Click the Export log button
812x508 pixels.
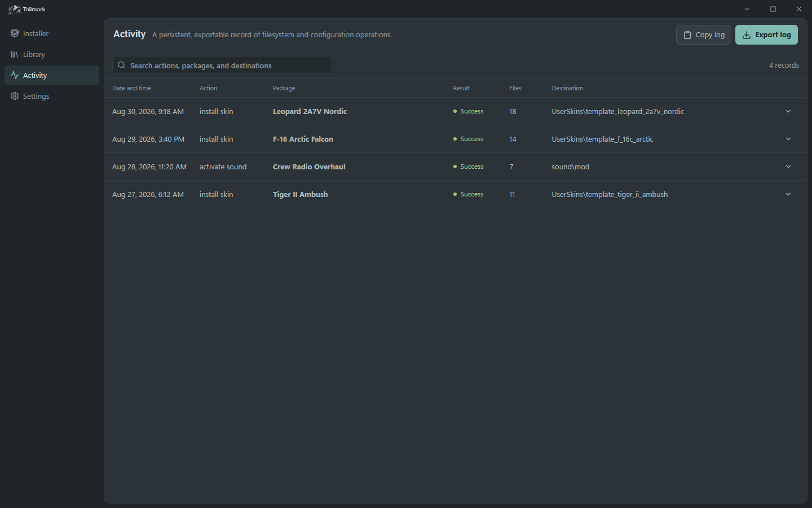coord(766,34)
